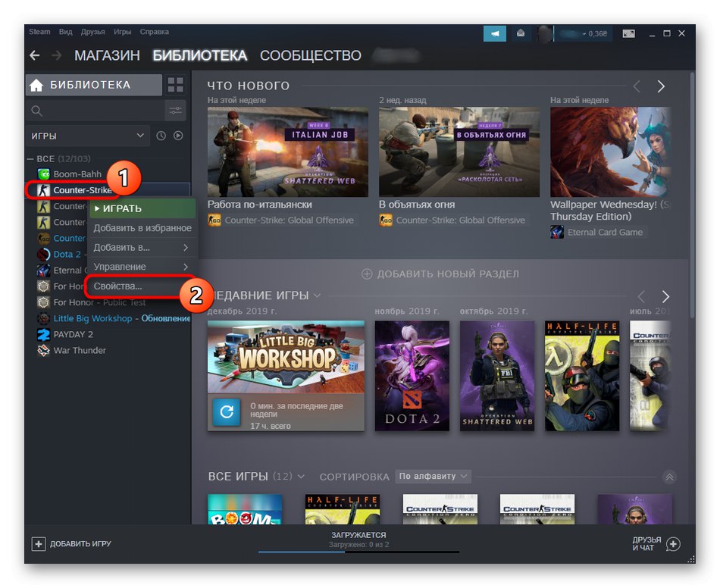
Task: Choose Play (ИГРАТЬ) in context menu
Action: click(x=142, y=208)
